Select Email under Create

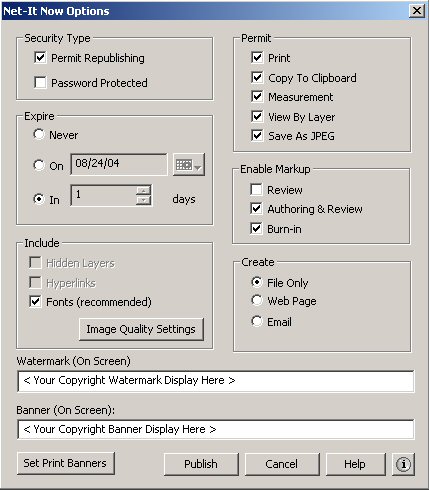(x=257, y=321)
